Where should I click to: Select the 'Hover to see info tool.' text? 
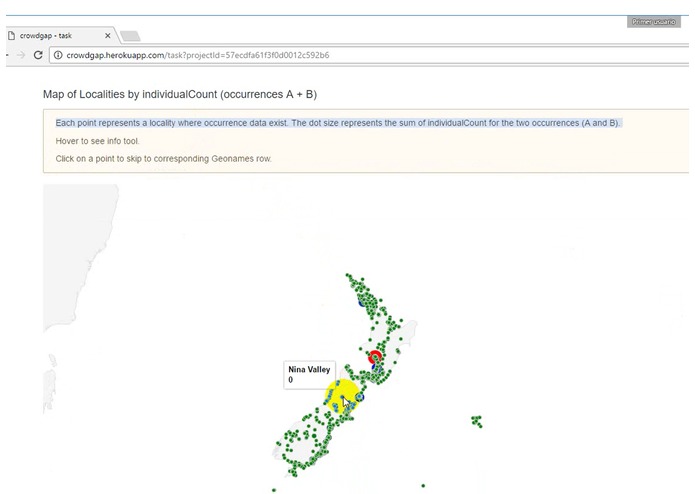click(98, 141)
